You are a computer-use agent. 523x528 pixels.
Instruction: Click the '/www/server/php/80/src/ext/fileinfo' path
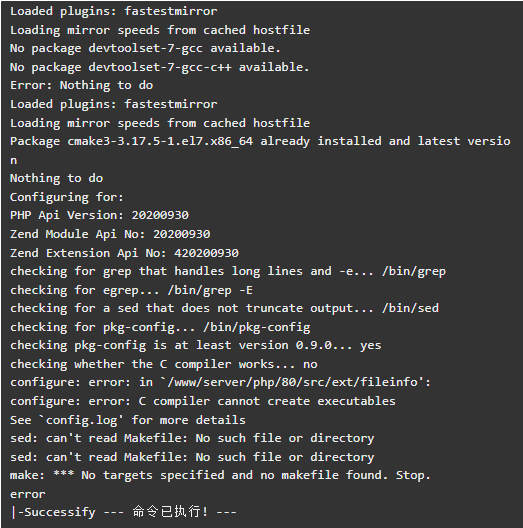click(x=292, y=383)
